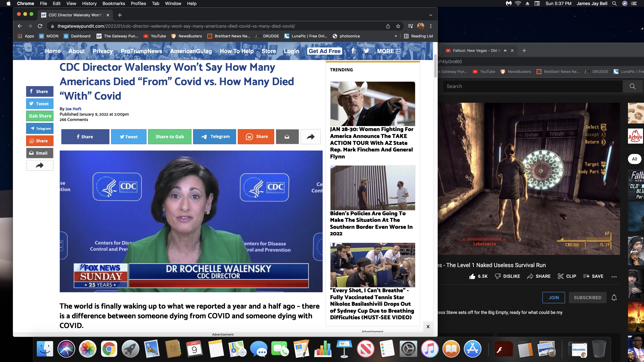Open the Music app in the Dock

[x=430, y=349]
